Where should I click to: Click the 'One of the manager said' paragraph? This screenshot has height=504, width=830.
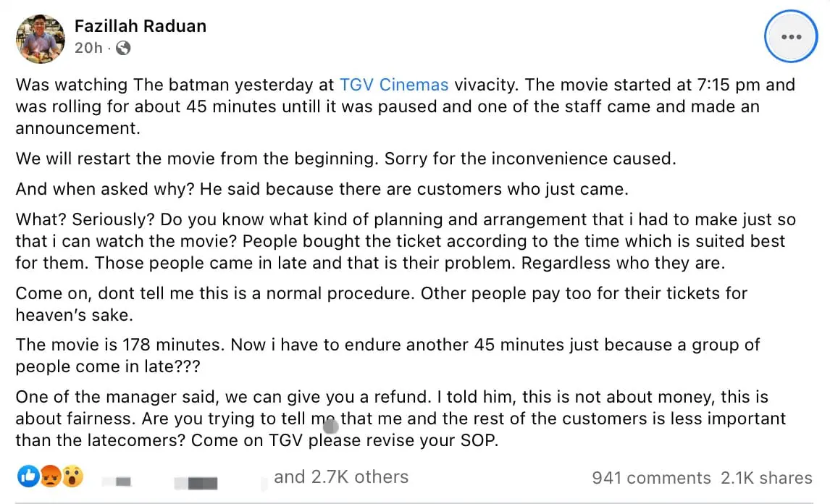[x=401, y=419]
